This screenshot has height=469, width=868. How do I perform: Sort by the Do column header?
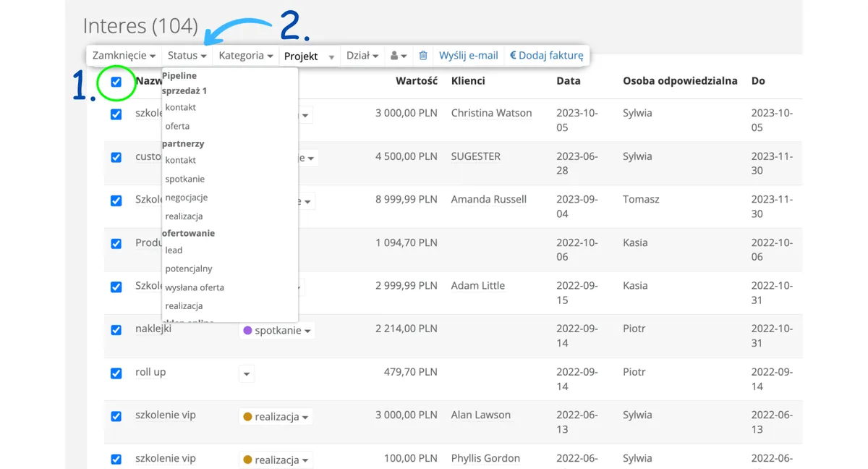(758, 81)
